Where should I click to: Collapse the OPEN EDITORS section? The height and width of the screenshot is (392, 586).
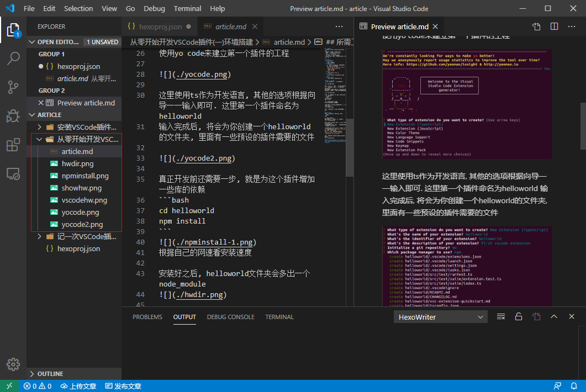click(74, 42)
